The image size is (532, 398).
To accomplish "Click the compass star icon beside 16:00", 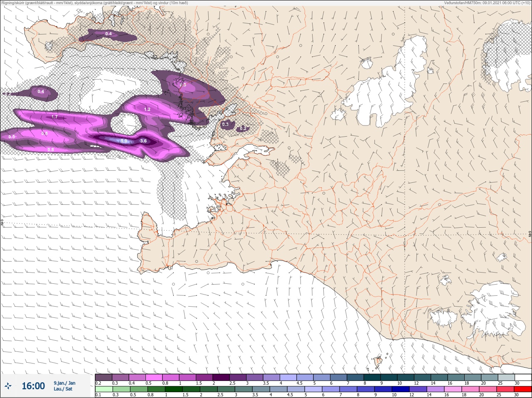I will pyautogui.click(x=8, y=386).
